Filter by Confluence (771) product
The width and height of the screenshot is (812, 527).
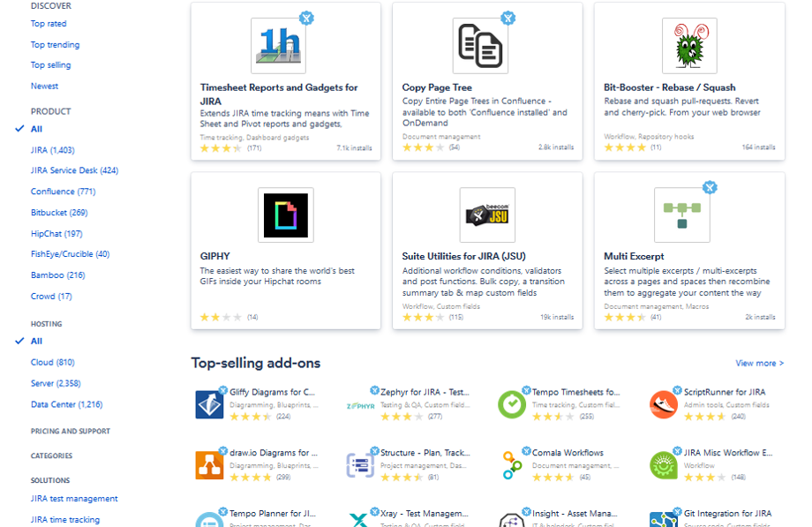click(64, 192)
